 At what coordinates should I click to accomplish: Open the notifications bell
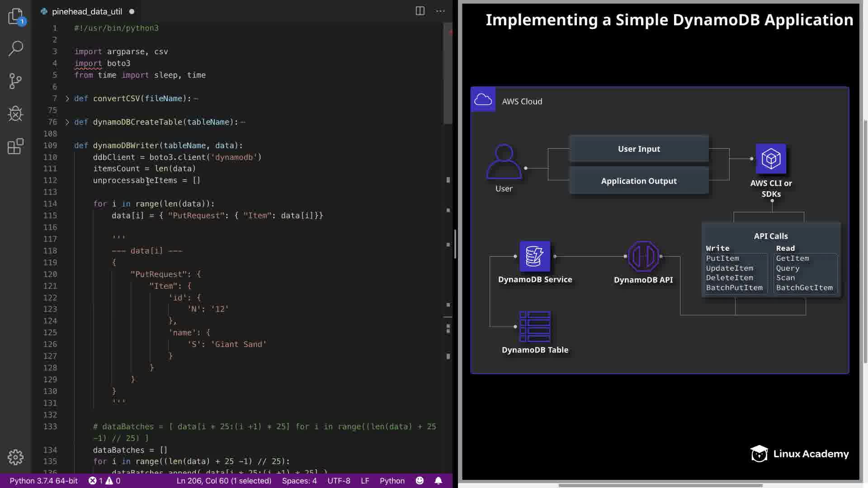pyautogui.click(x=438, y=481)
